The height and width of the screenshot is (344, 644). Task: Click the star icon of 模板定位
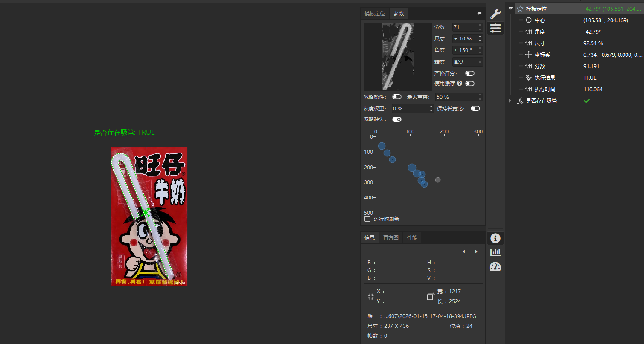pos(520,9)
